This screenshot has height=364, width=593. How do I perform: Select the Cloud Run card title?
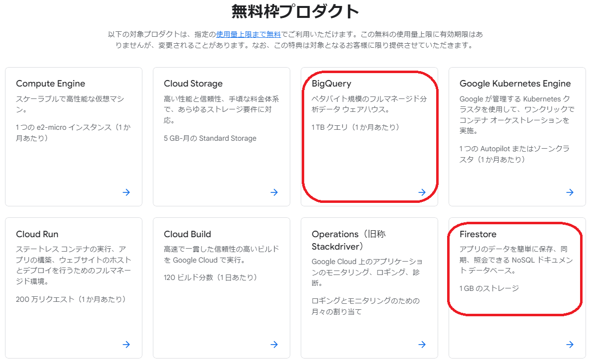pyautogui.click(x=37, y=234)
